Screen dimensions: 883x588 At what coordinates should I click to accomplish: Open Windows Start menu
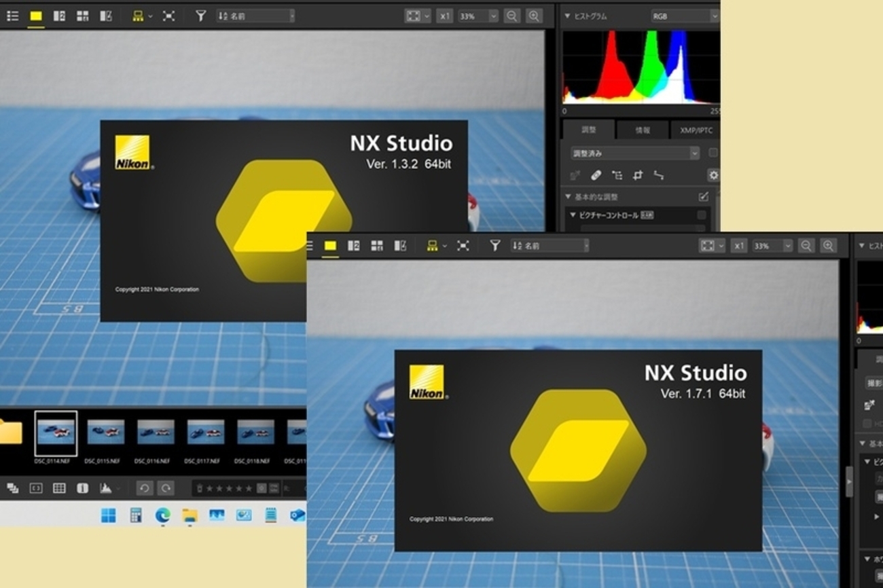[x=108, y=515]
